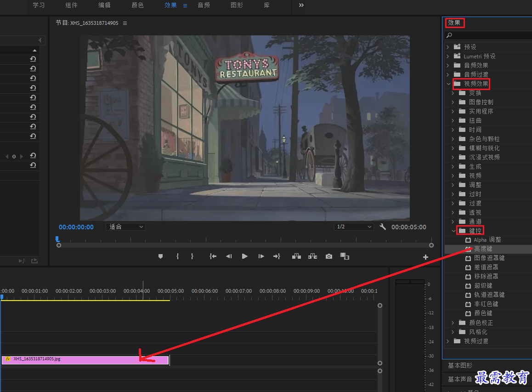Expand the Lumetri 预设 folder
The height and width of the screenshot is (392, 532).
(x=448, y=56)
